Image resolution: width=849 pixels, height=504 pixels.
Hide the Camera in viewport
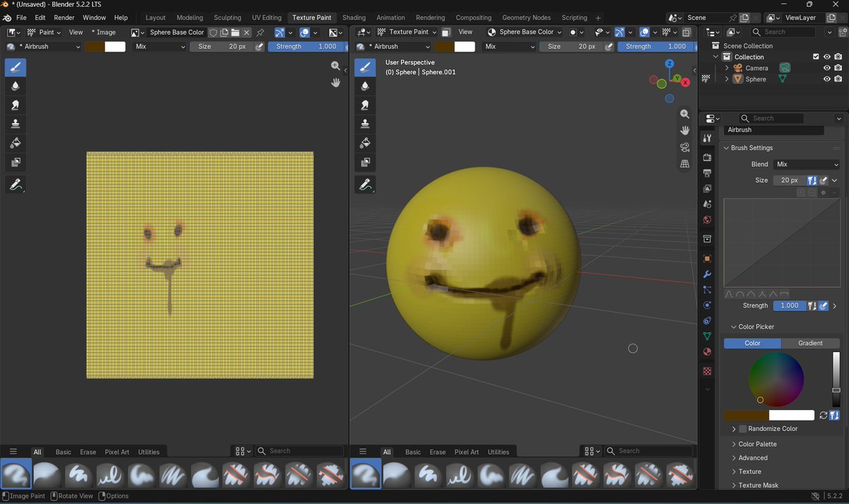click(826, 68)
